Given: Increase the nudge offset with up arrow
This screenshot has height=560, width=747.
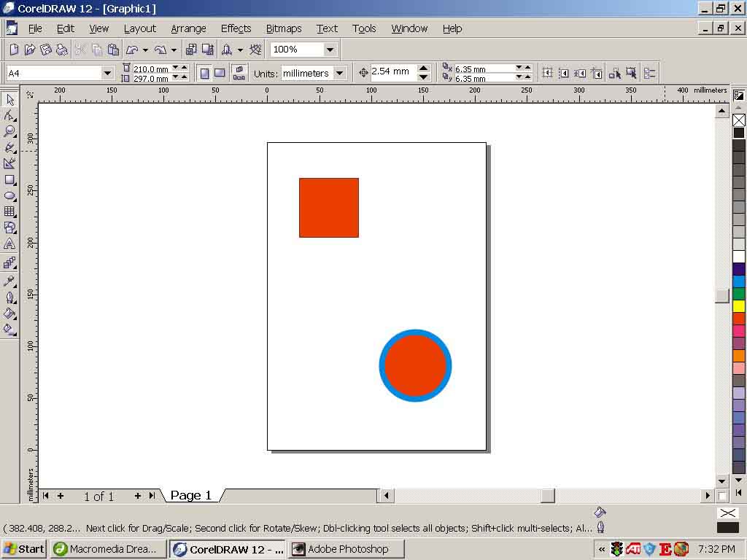Looking at the screenshot, I should coord(424,69).
